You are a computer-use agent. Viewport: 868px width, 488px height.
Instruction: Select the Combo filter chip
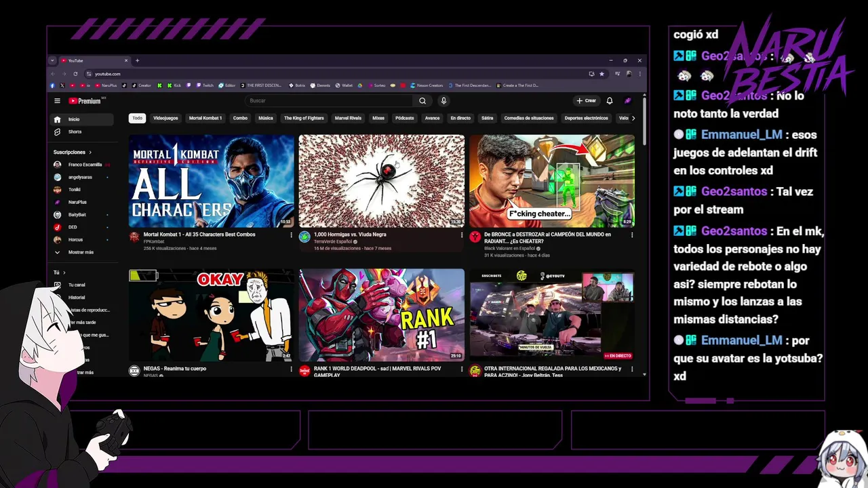(x=240, y=118)
